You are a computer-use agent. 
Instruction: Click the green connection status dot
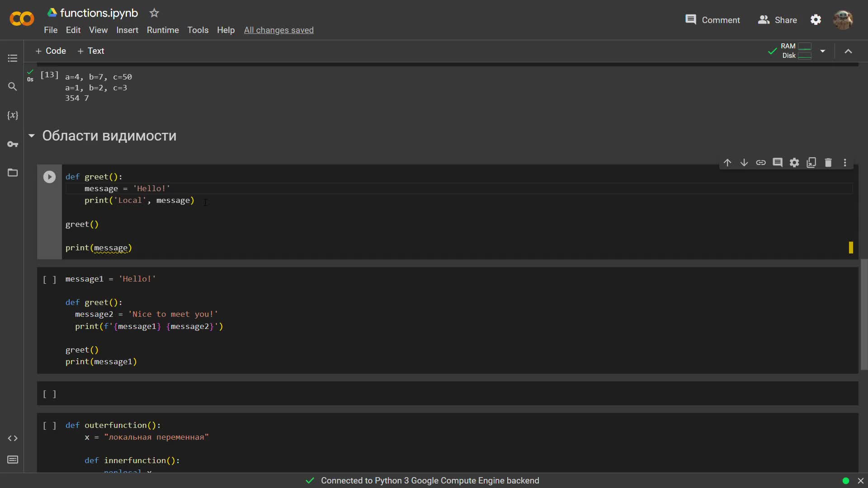pyautogui.click(x=846, y=481)
